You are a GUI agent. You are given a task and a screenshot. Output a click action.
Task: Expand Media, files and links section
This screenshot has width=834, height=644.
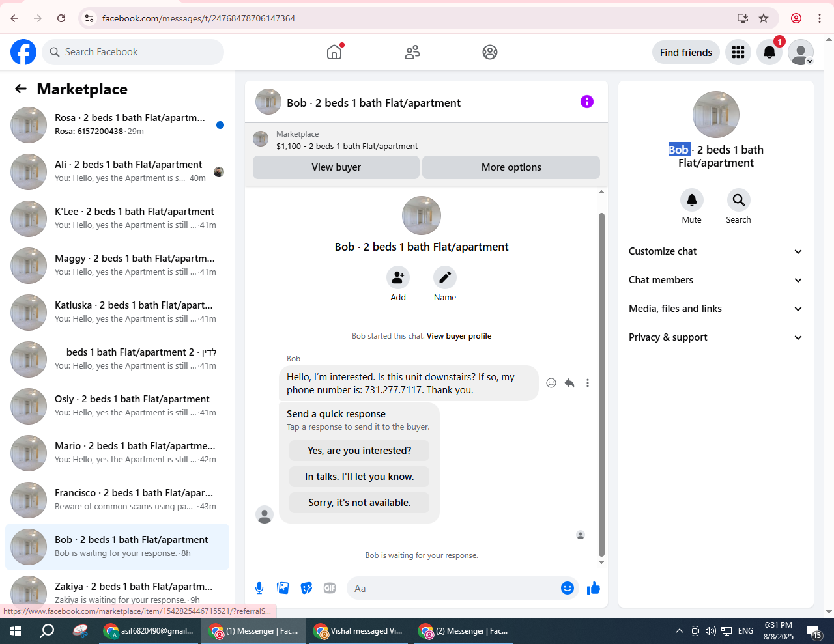coord(715,309)
